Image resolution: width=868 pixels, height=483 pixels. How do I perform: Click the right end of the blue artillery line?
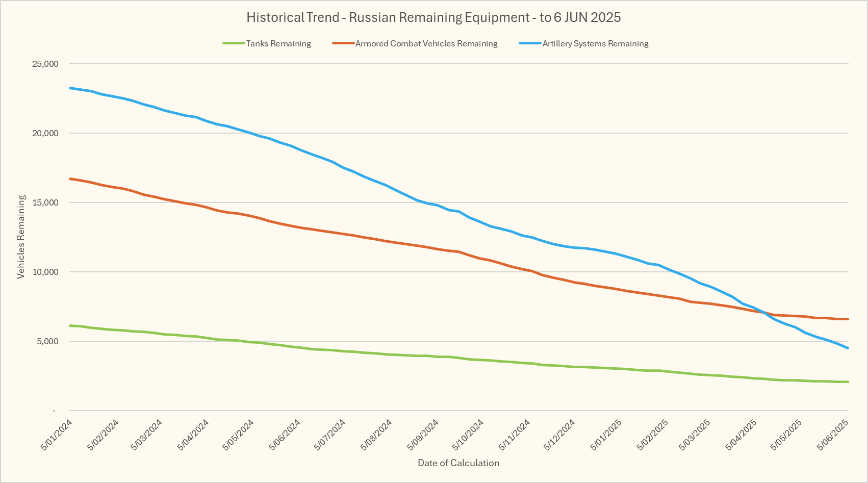[x=847, y=348]
